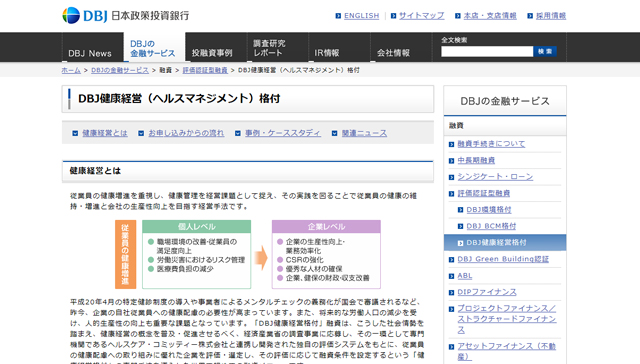Click arrow icon beside アセットファイナンス

451,347
